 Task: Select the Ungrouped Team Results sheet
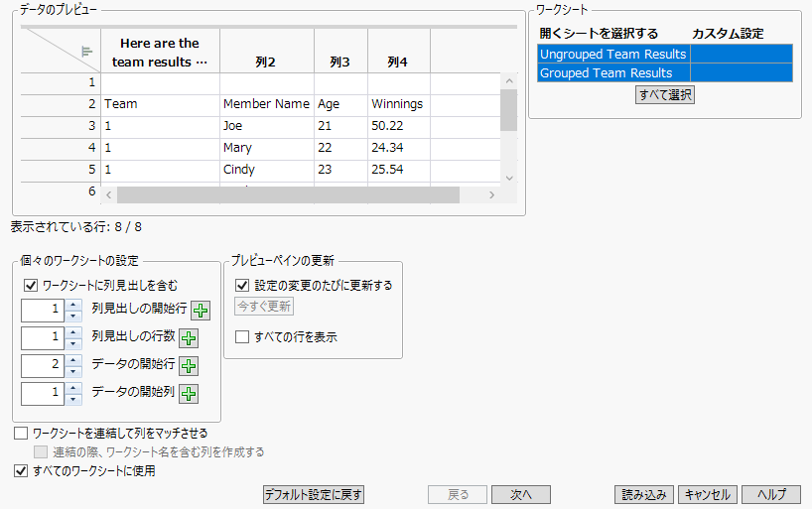[612, 54]
